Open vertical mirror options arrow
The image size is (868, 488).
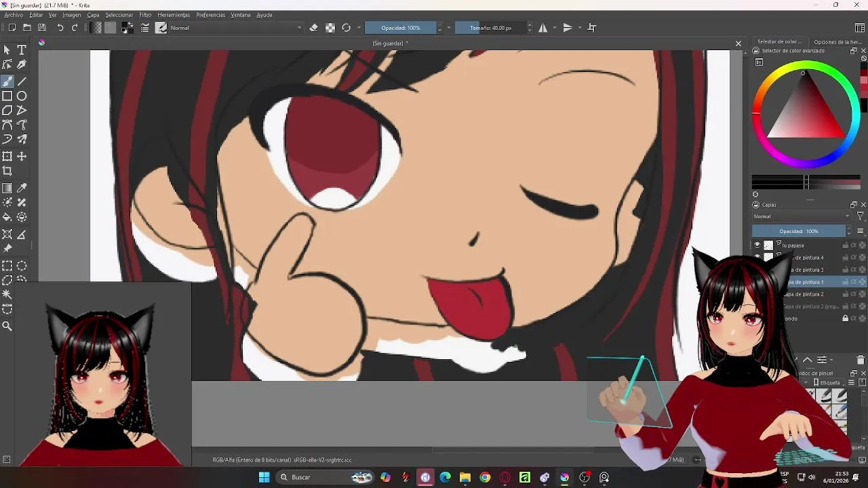(x=579, y=28)
